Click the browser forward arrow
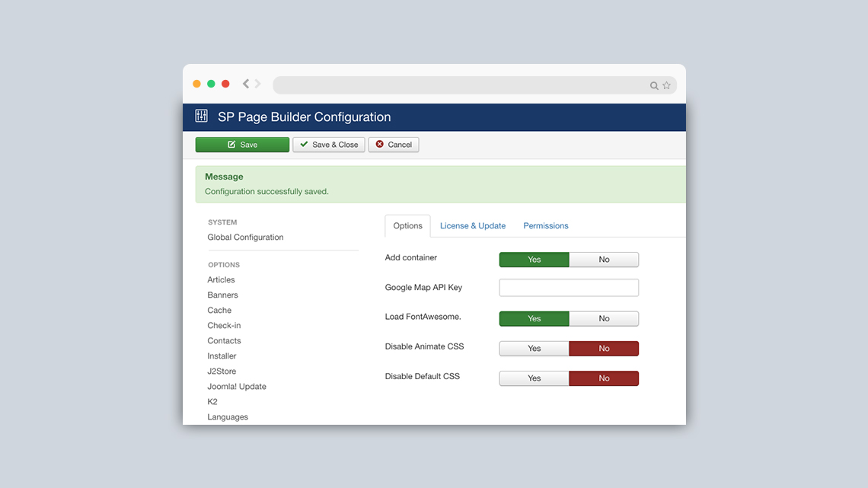Viewport: 868px width, 488px height. point(258,85)
